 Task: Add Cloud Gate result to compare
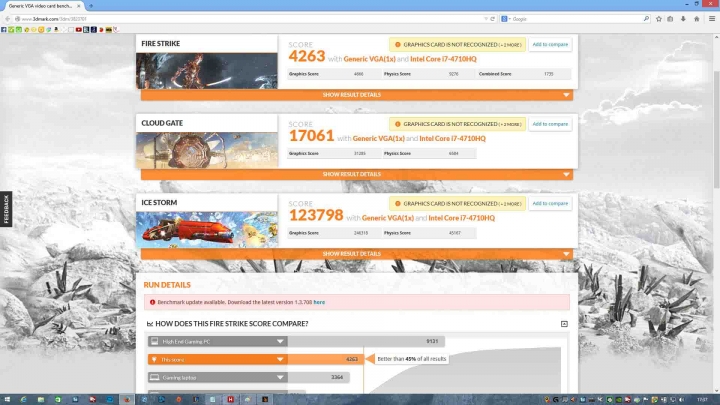coord(550,124)
